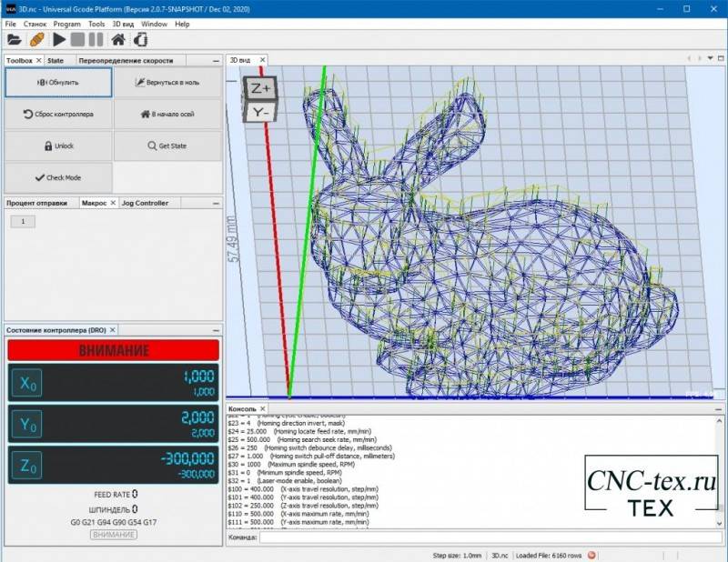Viewport: 728px width, 562px height.
Task: Open the Program menu
Action: click(x=66, y=24)
